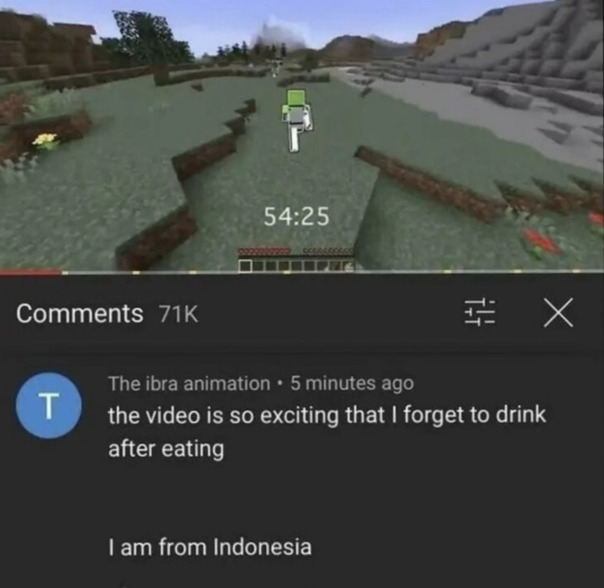Visit The ibra animation channel

coord(189,383)
